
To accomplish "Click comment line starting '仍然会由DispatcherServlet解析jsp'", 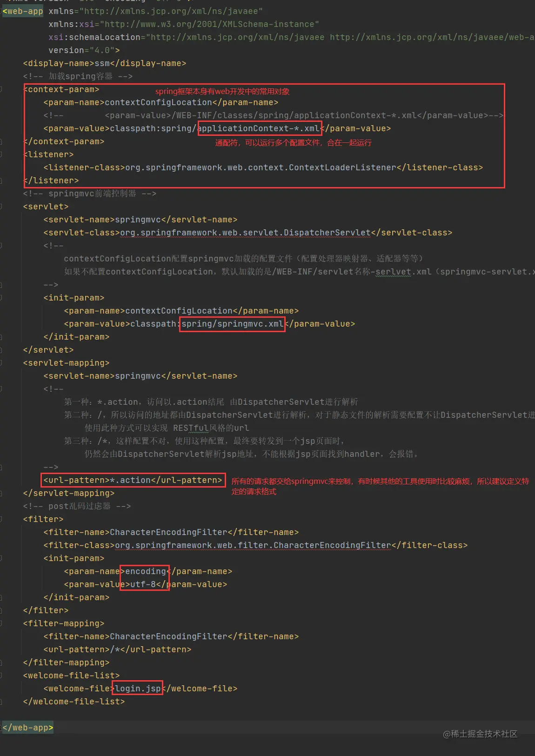I will click(251, 454).
